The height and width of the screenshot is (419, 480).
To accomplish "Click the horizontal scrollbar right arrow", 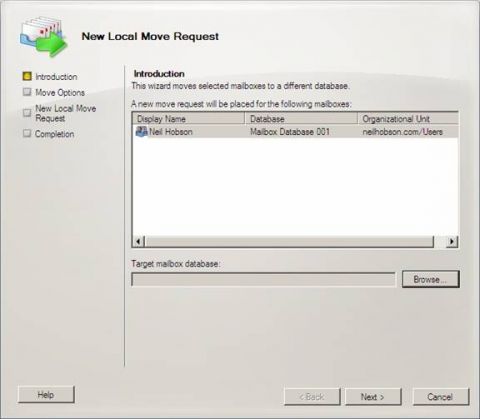I will 452,241.
